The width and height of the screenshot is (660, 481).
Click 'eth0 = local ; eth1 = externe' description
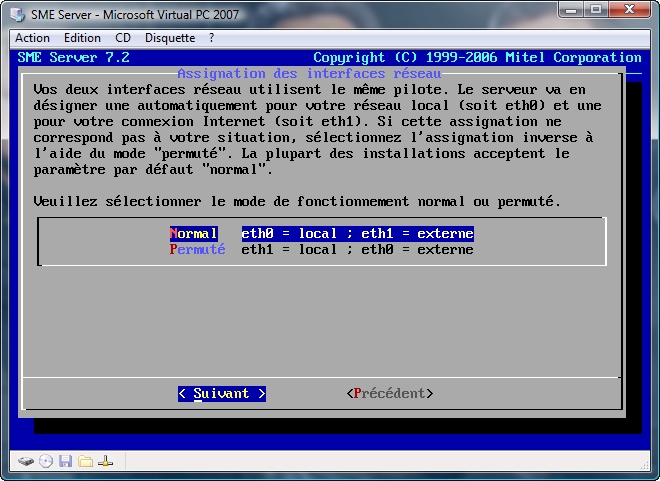357,234
